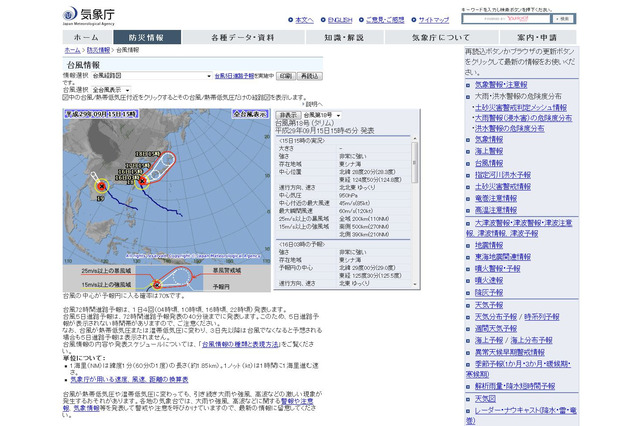Open sidebar link 週間天気予報
The width and height of the screenshot is (640, 426).
496,328
